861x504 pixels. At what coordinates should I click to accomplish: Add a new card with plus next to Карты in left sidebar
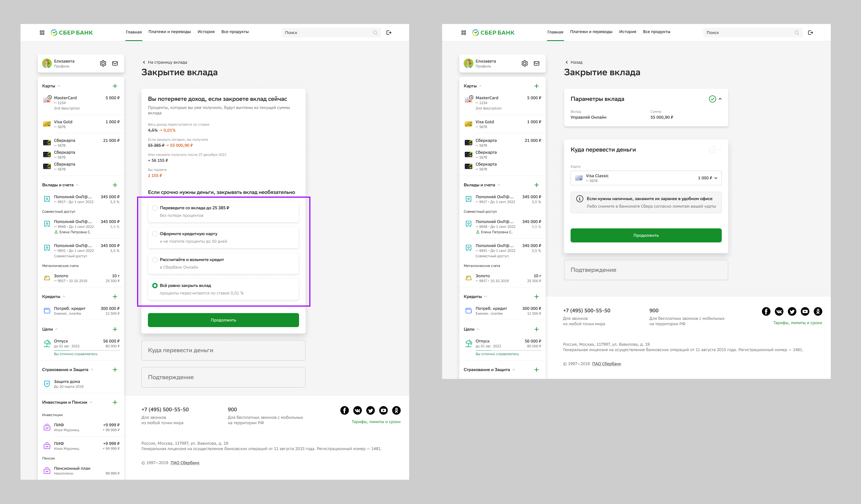[115, 86]
